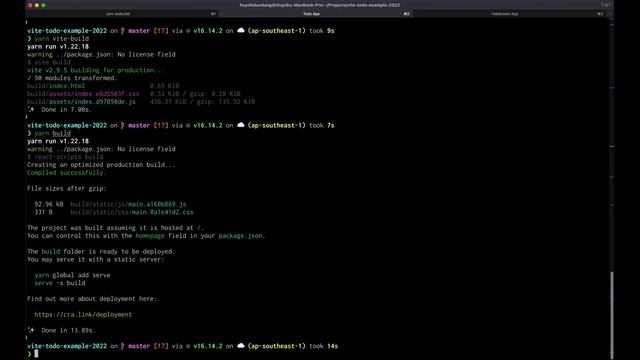Click the git branch icon in the 'took 14s' prompt
The width and height of the screenshot is (640, 360).
click(x=122, y=346)
